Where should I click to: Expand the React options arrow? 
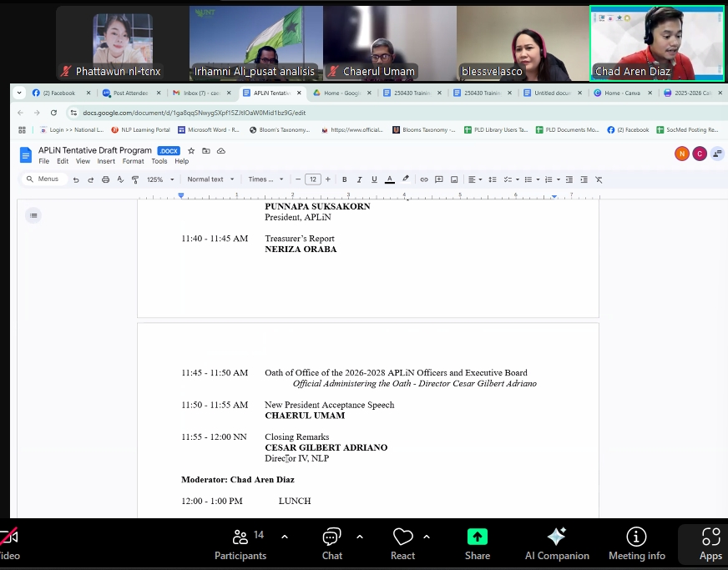(427, 537)
